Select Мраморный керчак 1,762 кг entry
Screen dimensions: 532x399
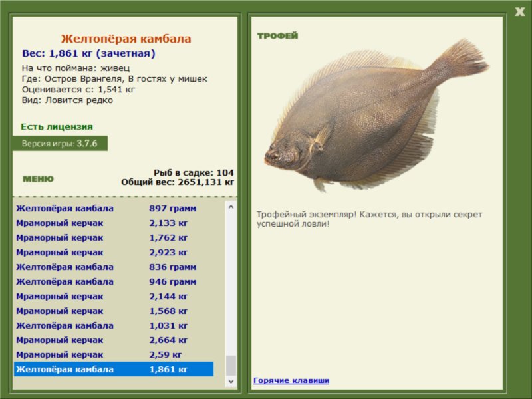click(113, 238)
